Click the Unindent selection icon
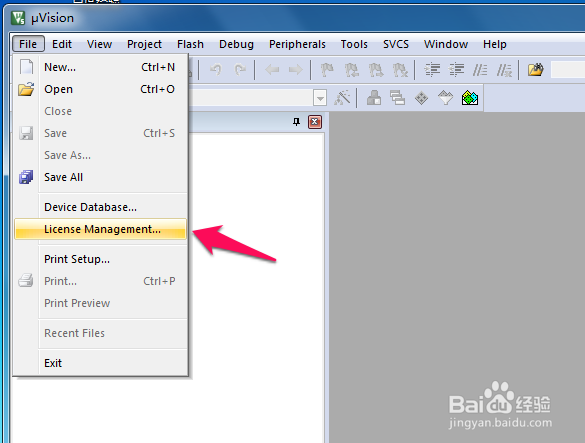This screenshot has width=585, height=443. click(456, 70)
